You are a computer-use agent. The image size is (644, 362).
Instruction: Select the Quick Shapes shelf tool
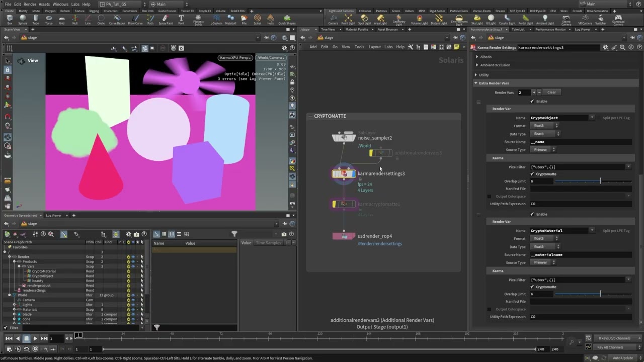[x=287, y=19]
